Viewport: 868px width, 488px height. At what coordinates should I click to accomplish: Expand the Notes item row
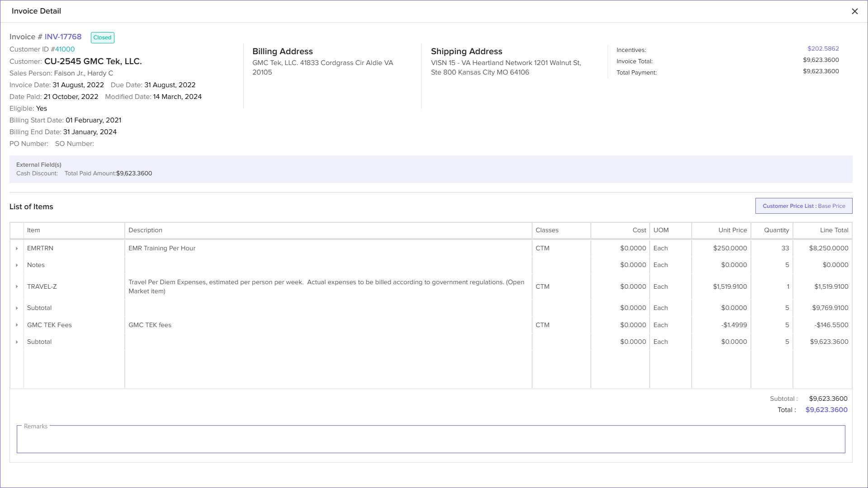pyautogui.click(x=17, y=265)
